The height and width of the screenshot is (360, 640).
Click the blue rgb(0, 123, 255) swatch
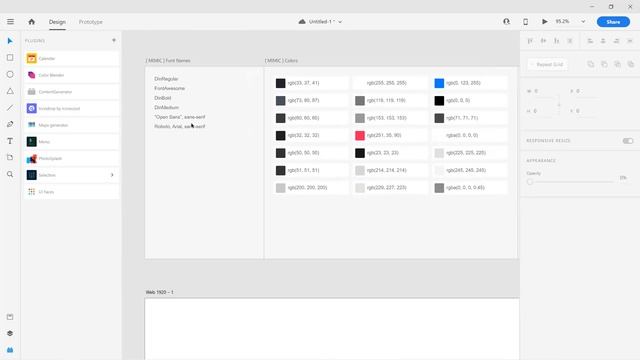pyautogui.click(x=439, y=83)
